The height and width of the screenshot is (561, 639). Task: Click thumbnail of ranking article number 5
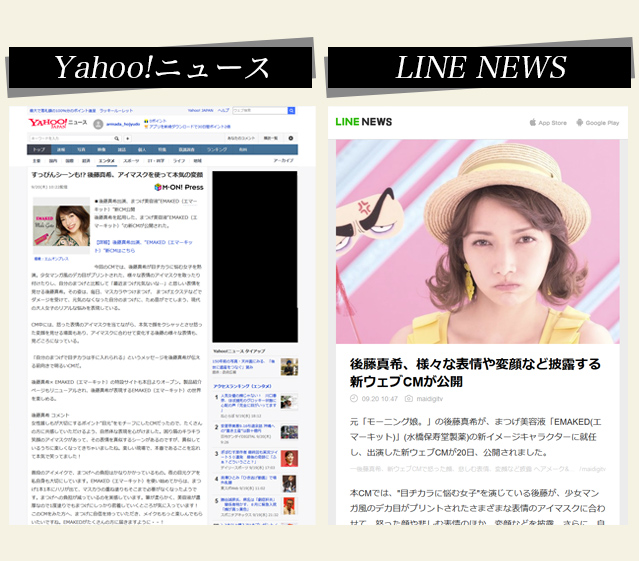pos(289,506)
